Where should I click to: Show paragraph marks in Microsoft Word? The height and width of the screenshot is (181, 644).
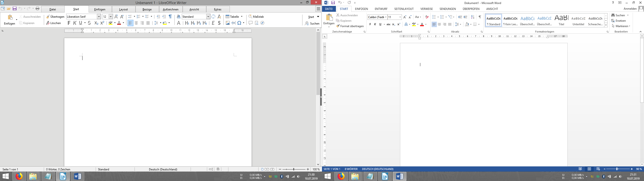(480, 17)
